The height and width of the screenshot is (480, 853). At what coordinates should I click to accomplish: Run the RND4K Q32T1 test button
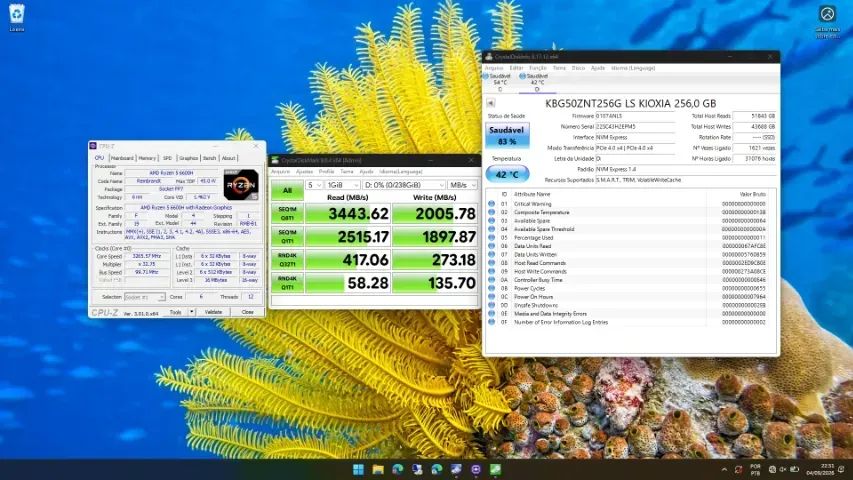pos(287,260)
